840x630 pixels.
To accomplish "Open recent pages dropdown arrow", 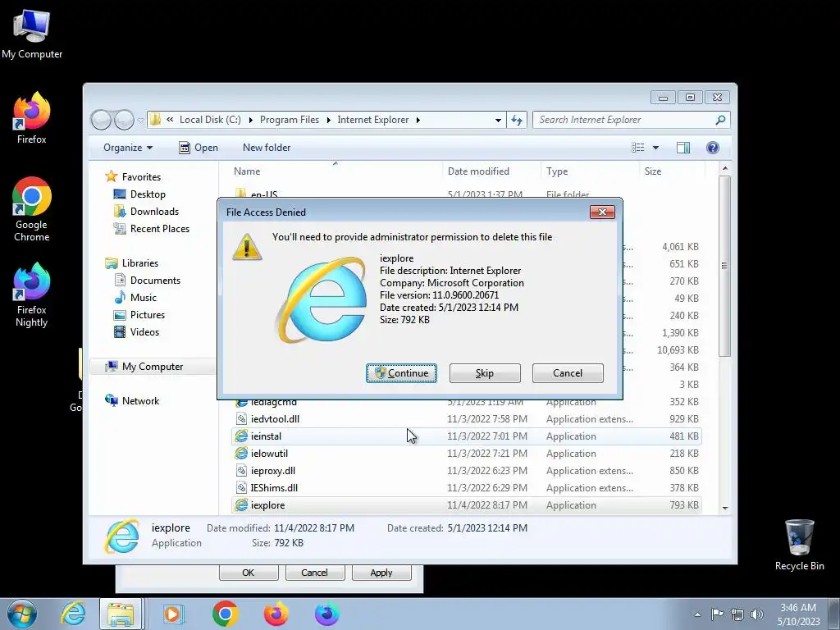I will pos(140,121).
